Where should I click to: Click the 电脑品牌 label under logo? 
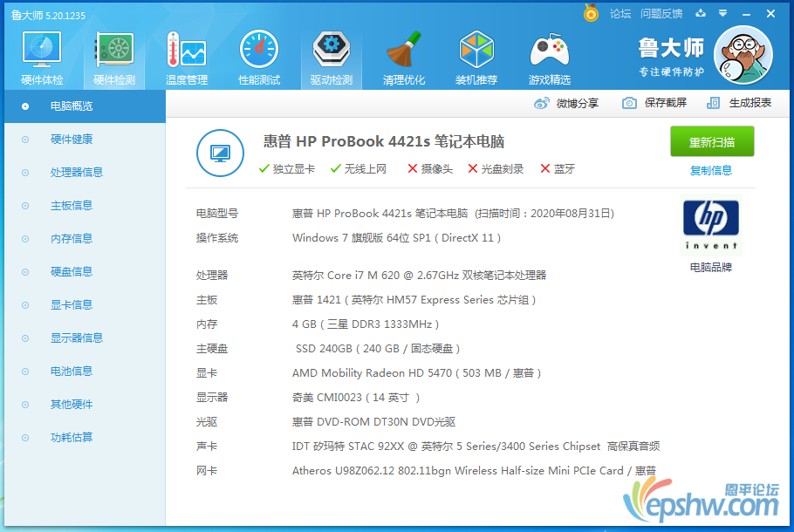[710, 267]
